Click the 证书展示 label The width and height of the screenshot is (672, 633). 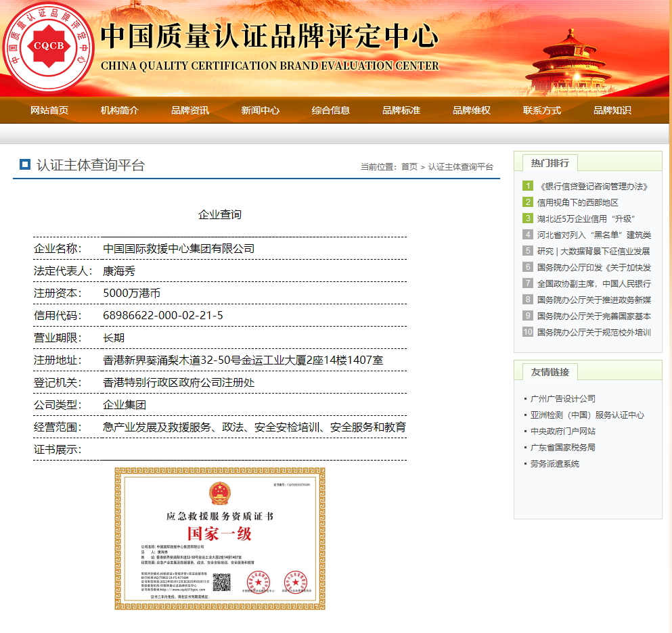[58, 450]
